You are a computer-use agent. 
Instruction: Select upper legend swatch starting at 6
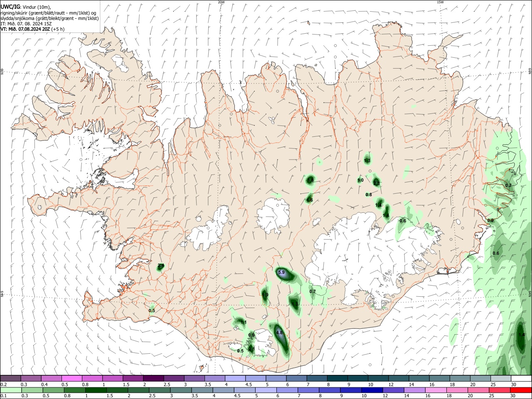(296, 378)
